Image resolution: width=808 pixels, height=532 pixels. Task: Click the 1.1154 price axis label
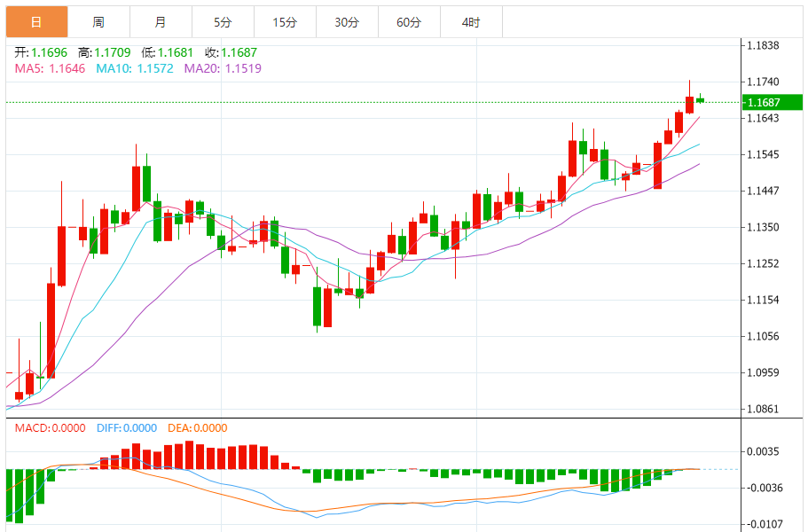[763, 300]
